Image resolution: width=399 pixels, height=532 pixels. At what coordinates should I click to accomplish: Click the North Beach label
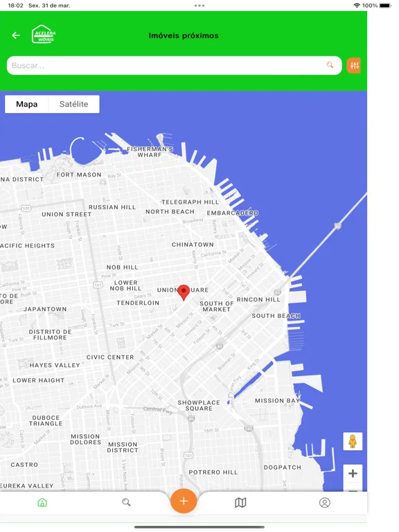pos(170,211)
